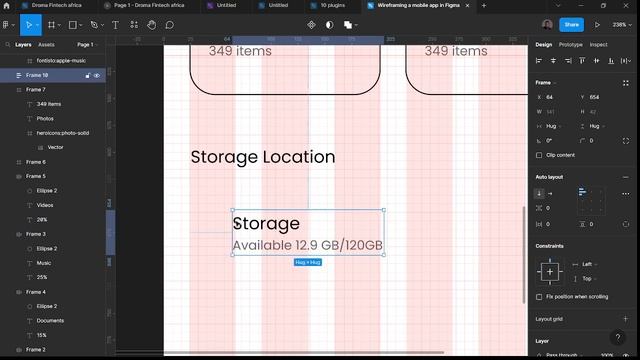The image size is (640, 360).
Task: Click the constraints box widget
Action: pyautogui.click(x=550, y=272)
